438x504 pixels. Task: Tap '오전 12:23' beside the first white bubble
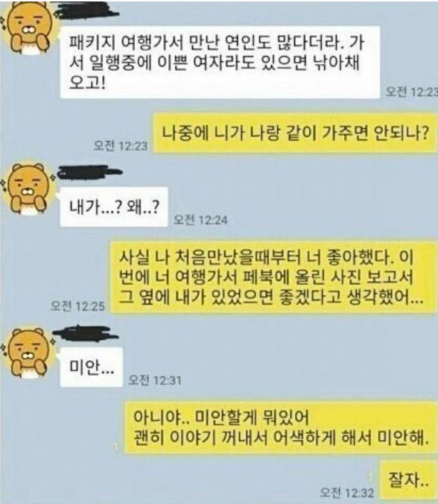412,92
